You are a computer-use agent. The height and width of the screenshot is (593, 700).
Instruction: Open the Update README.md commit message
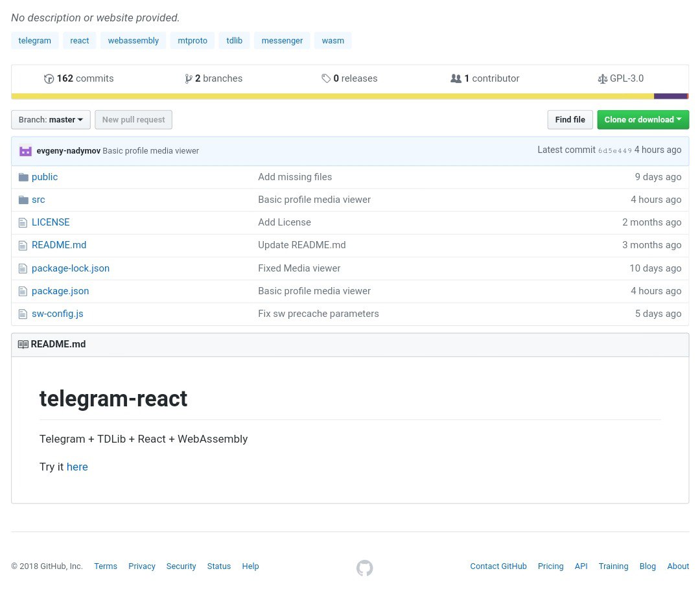[302, 245]
